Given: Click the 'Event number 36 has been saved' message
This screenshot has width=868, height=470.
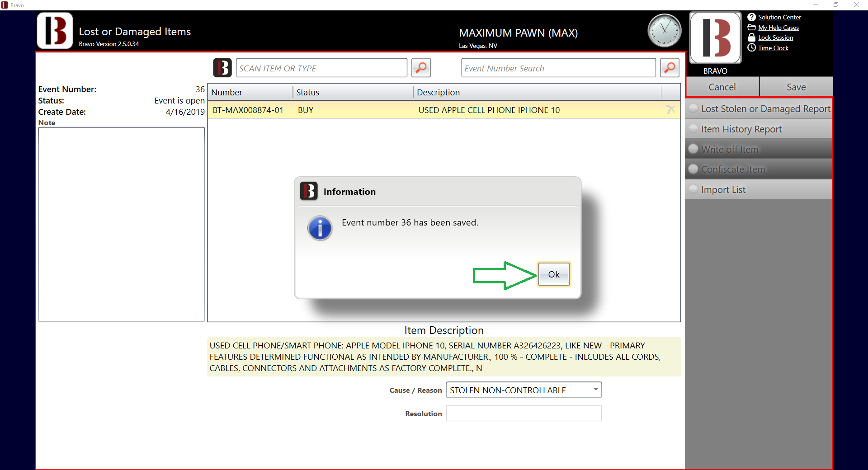Looking at the screenshot, I should 410,222.
